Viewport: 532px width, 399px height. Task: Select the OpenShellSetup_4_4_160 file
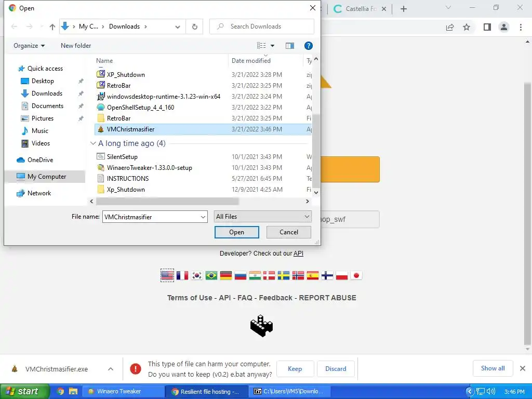coord(140,107)
